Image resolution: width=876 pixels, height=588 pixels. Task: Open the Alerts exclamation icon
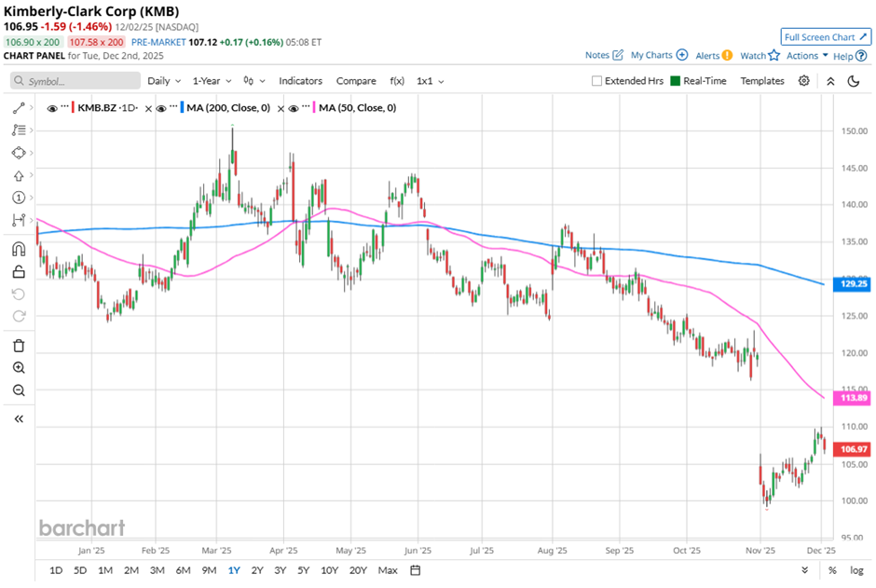pyautogui.click(x=727, y=55)
